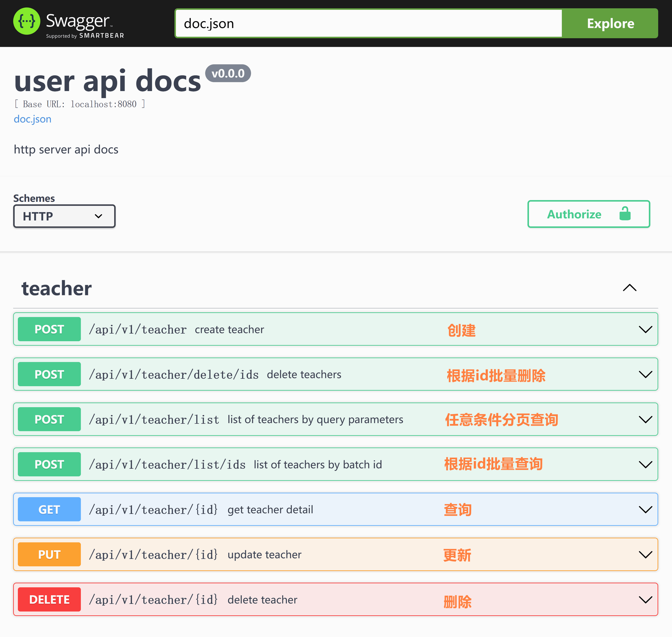
Task: Click the red DELETE method badge
Action: [49, 600]
